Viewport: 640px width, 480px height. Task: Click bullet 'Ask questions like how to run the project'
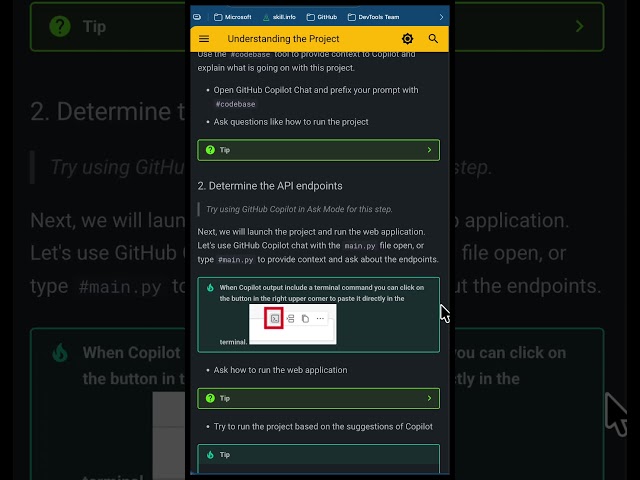(291, 122)
